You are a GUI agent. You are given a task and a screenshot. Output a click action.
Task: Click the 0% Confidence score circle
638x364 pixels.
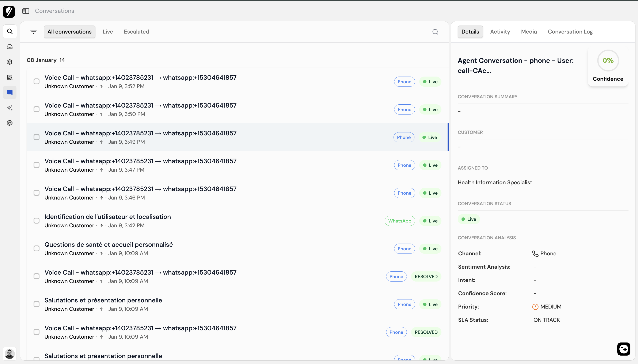(x=608, y=61)
